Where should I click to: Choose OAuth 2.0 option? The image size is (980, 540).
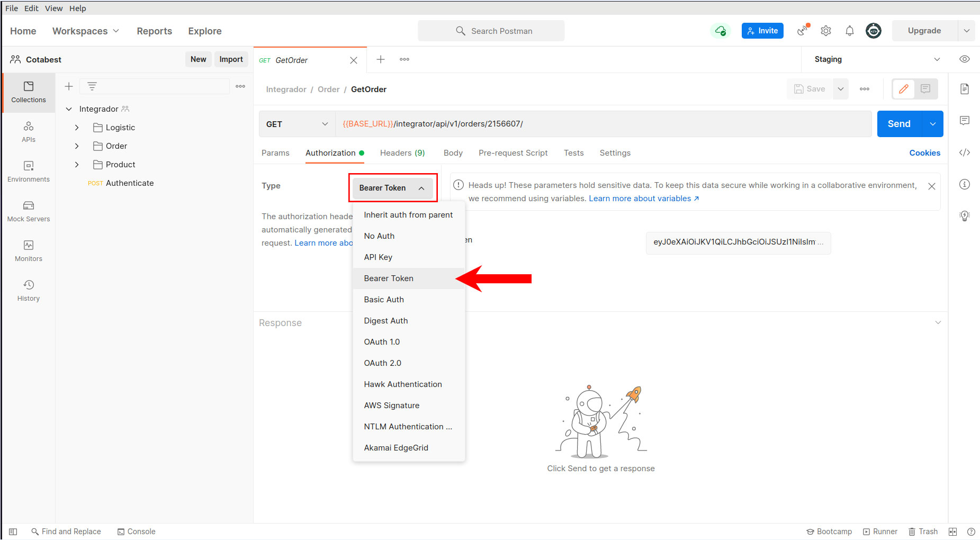[x=409, y=363]
